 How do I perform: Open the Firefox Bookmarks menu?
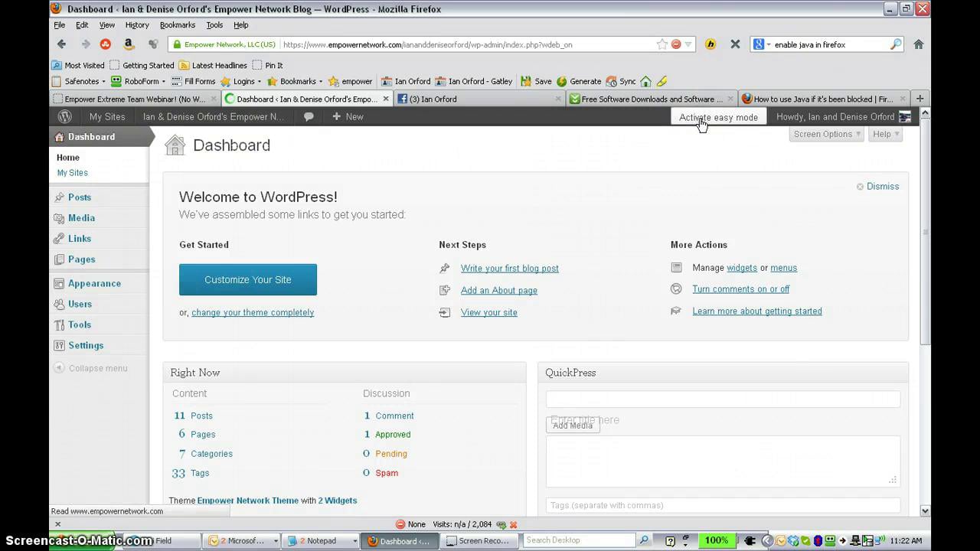point(178,25)
